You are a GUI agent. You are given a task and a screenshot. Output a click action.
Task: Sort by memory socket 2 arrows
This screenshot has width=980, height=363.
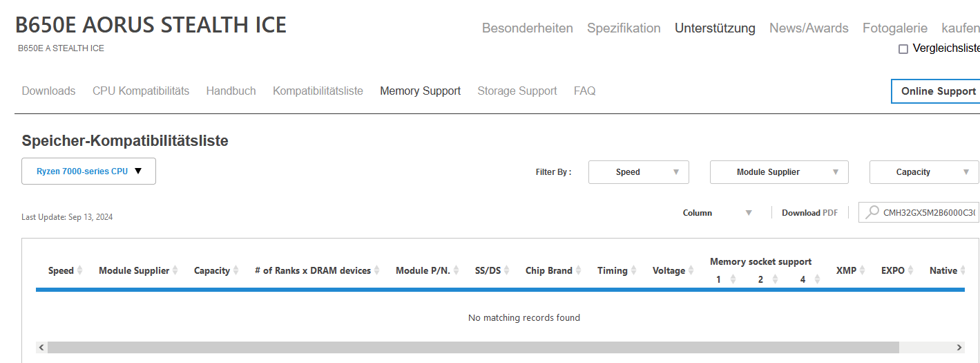point(776,279)
